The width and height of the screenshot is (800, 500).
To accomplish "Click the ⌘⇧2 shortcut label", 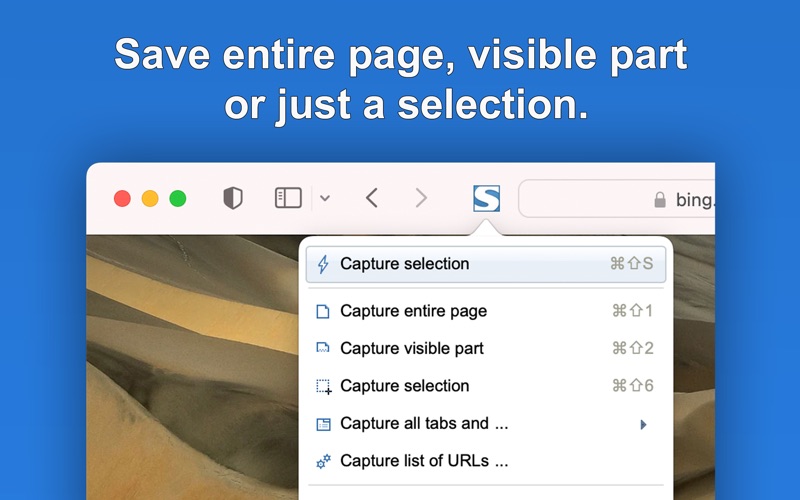I will (x=633, y=348).
